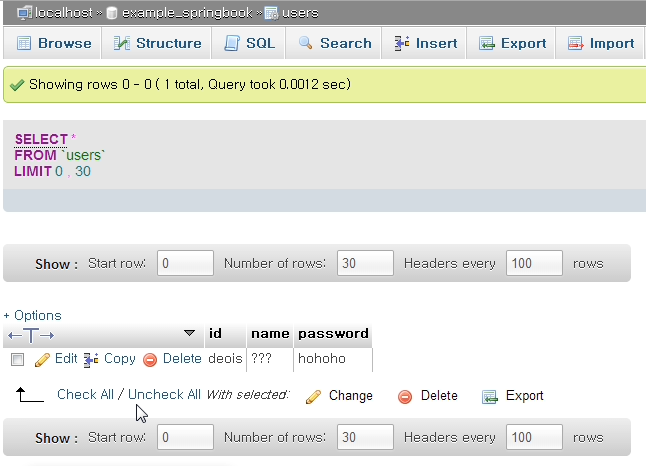
Task: Focus the top Number of rows field
Action: click(x=365, y=263)
